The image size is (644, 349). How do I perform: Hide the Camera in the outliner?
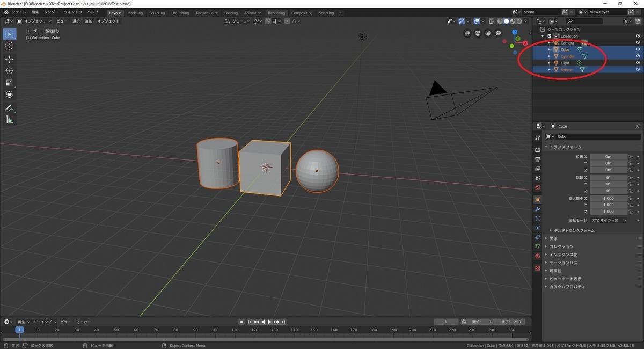pos(638,43)
